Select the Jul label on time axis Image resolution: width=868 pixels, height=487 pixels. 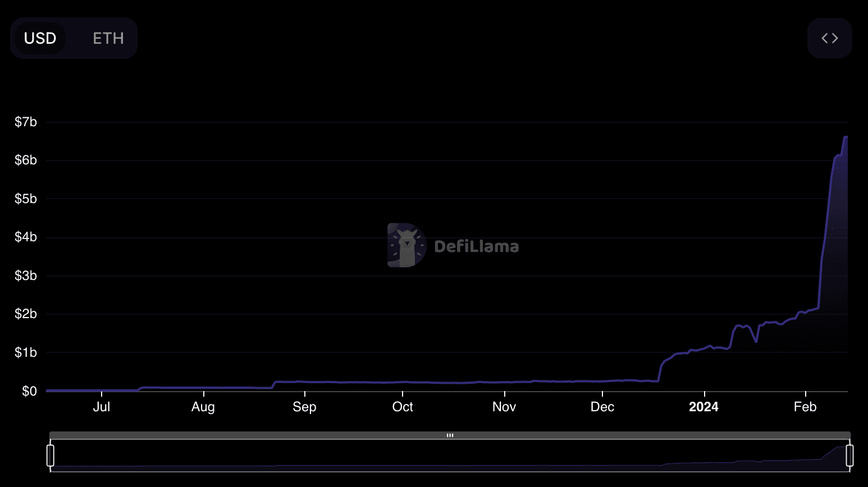tap(101, 407)
